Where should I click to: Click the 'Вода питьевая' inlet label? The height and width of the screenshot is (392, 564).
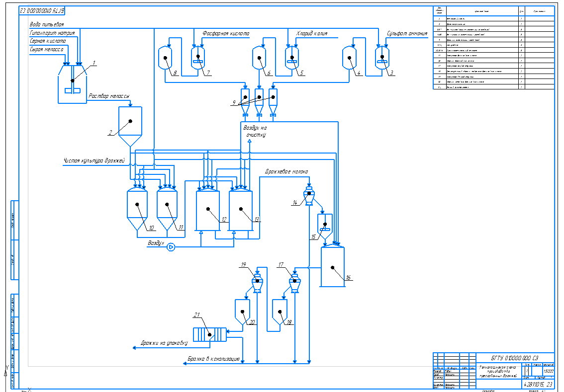click(47, 24)
